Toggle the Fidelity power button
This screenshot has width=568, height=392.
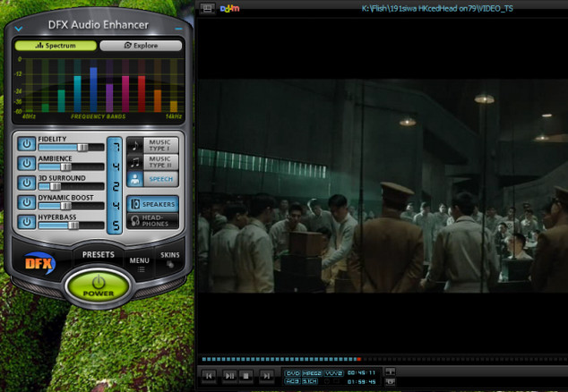coord(27,144)
